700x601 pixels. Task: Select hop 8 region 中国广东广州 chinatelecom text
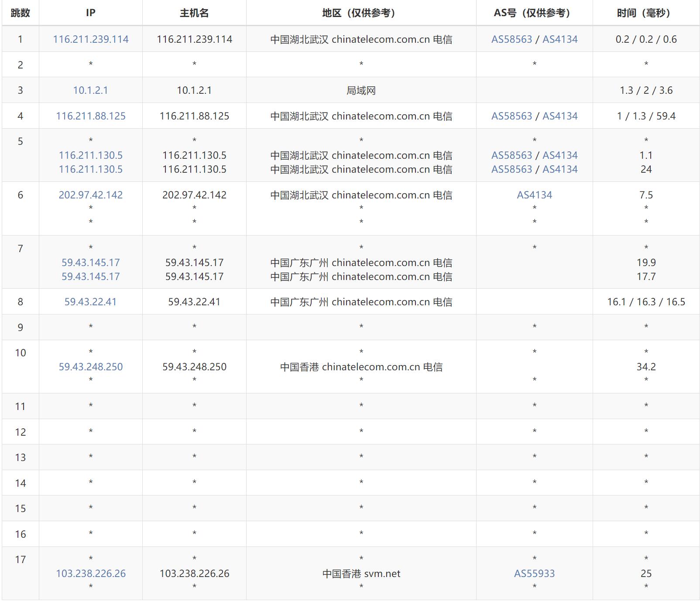(x=361, y=302)
